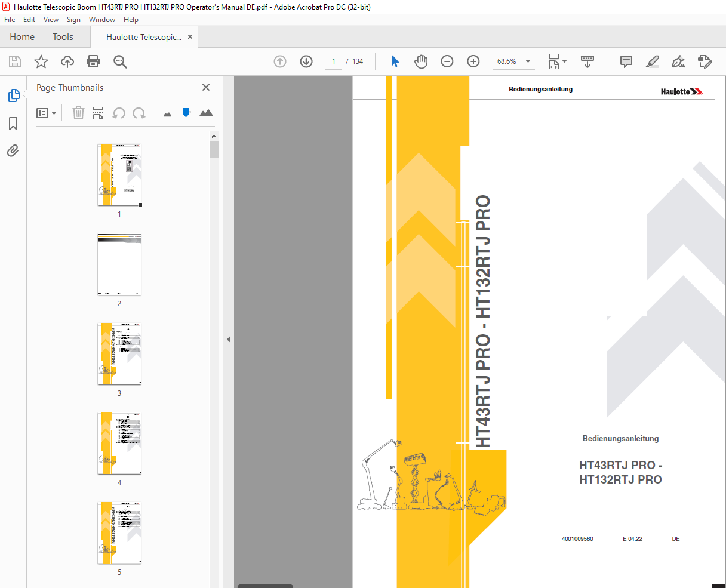Add a comment sticky note
Image resolution: width=726 pixels, height=588 pixels.
coord(626,61)
